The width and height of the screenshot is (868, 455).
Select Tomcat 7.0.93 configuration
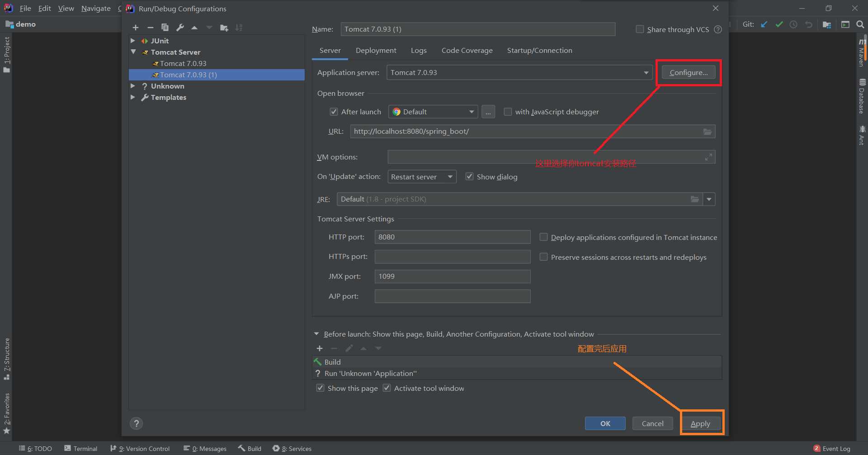pos(183,63)
